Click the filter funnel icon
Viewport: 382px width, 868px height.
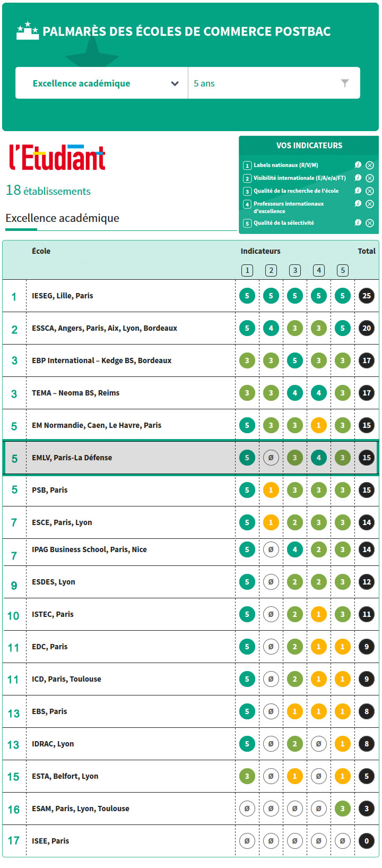coord(345,83)
